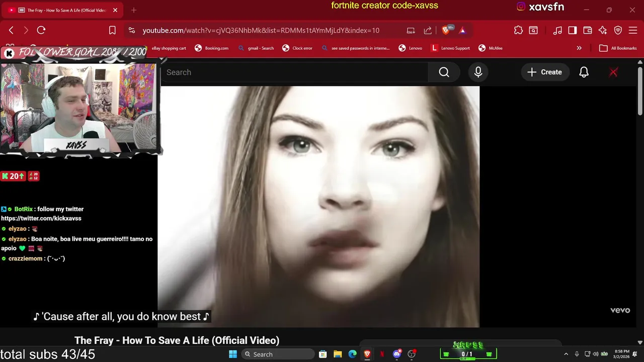Viewport: 644px width, 362px height.
Task: Start voice search with microphone button
Action: point(478,72)
